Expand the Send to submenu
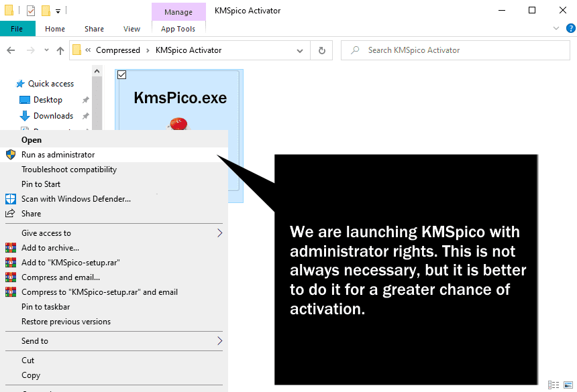The image size is (577, 392). tap(114, 341)
